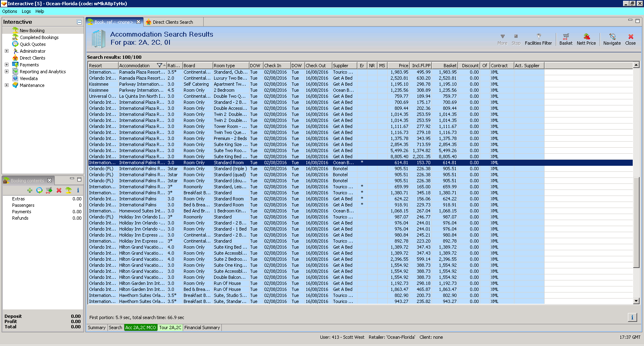Select the Book. ref.: <none> tab
644x346 pixels.
click(114, 22)
